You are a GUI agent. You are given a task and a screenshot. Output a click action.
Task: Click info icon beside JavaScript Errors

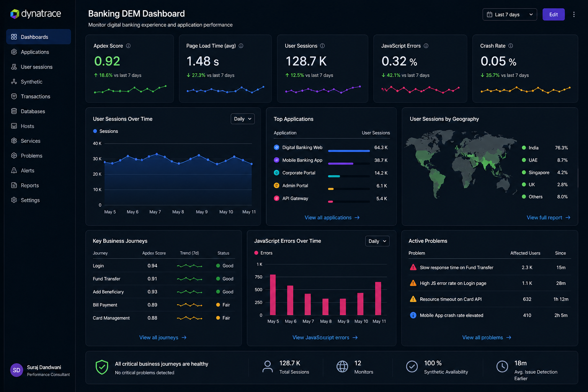426,46
